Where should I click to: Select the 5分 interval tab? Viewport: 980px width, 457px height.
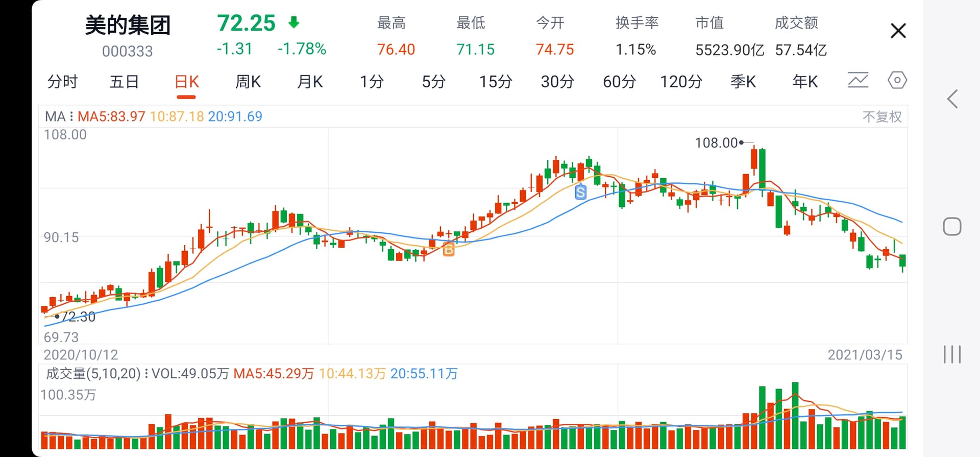434,82
